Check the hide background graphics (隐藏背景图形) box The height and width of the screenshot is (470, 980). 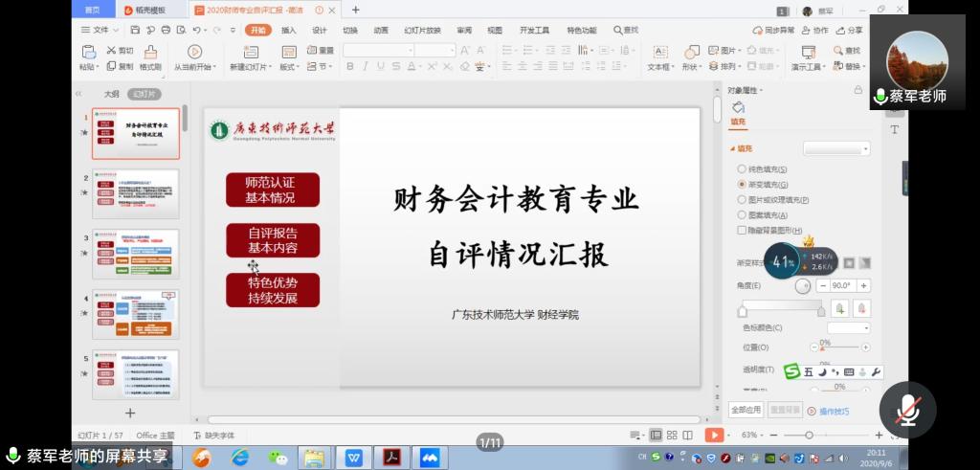(742, 231)
